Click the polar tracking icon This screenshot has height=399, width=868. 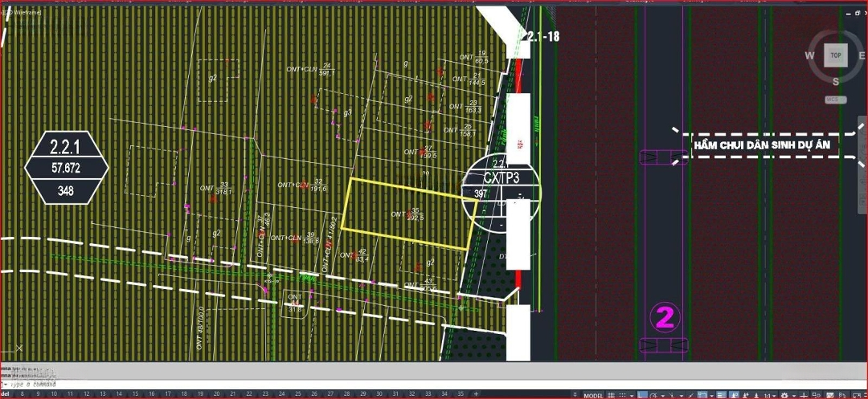coord(656,395)
